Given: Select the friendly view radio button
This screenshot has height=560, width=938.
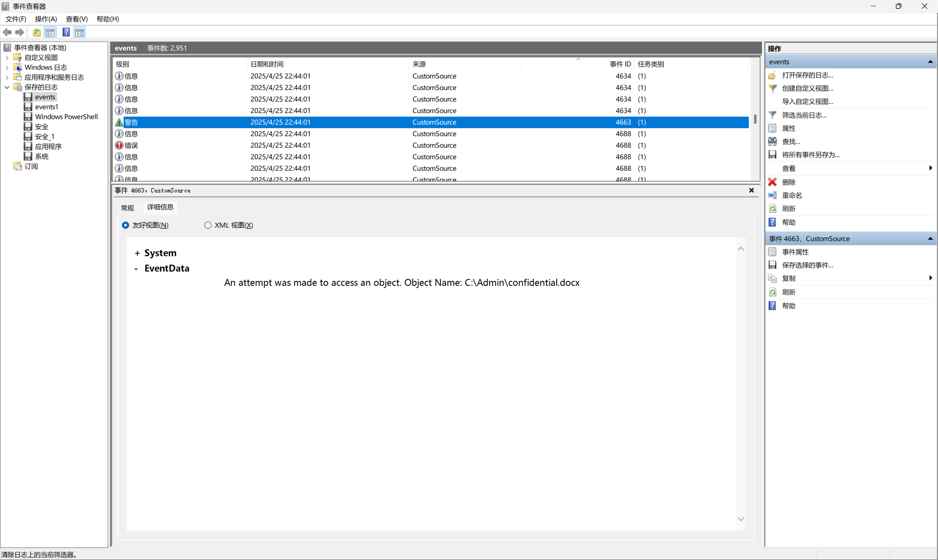Looking at the screenshot, I should click(126, 225).
